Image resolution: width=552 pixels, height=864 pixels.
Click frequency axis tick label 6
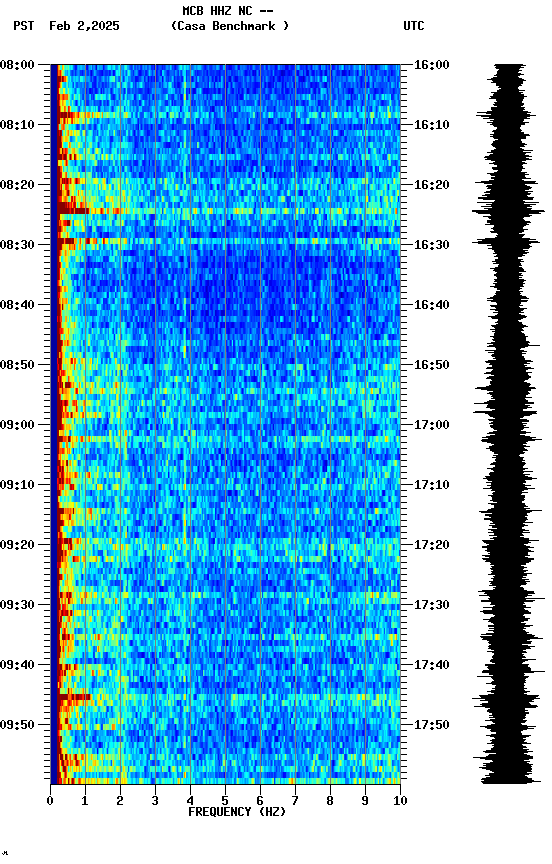[x=260, y=801]
